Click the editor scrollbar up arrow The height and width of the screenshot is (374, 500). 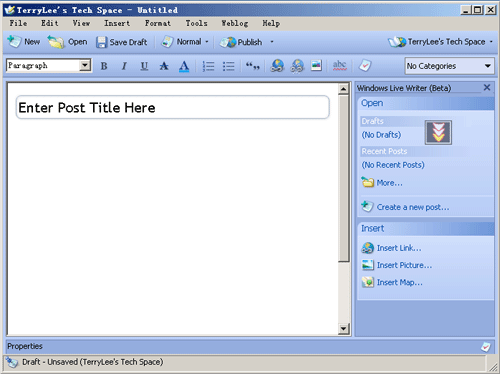click(x=343, y=89)
